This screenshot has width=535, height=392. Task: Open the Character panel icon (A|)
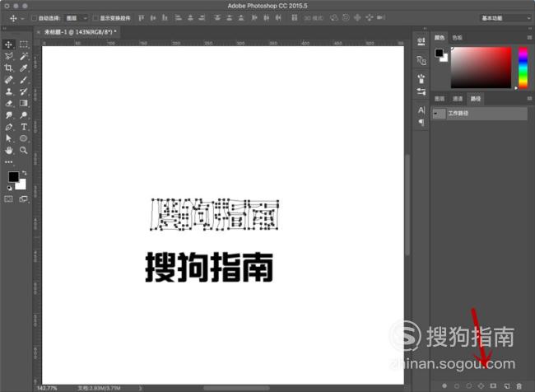click(x=421, y=110)
